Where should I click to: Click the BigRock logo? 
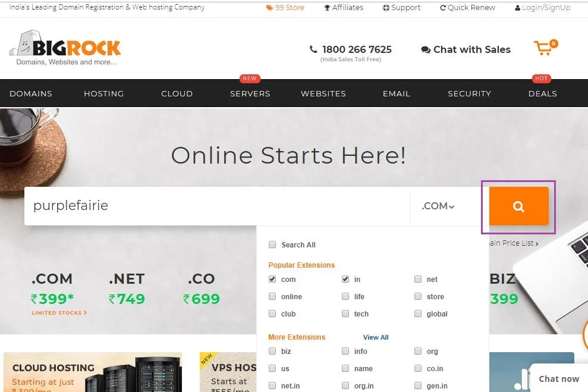coord(65,48)
